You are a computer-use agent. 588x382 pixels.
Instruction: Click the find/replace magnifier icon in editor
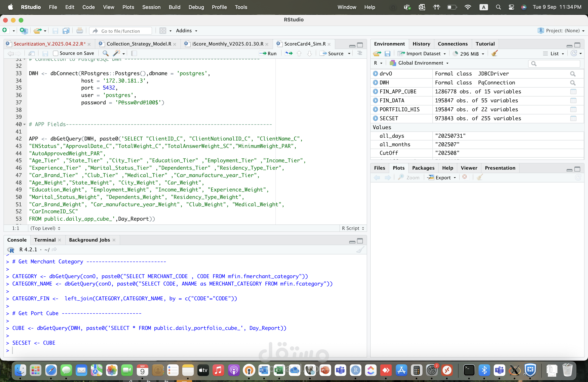click(x=106, y=53)
